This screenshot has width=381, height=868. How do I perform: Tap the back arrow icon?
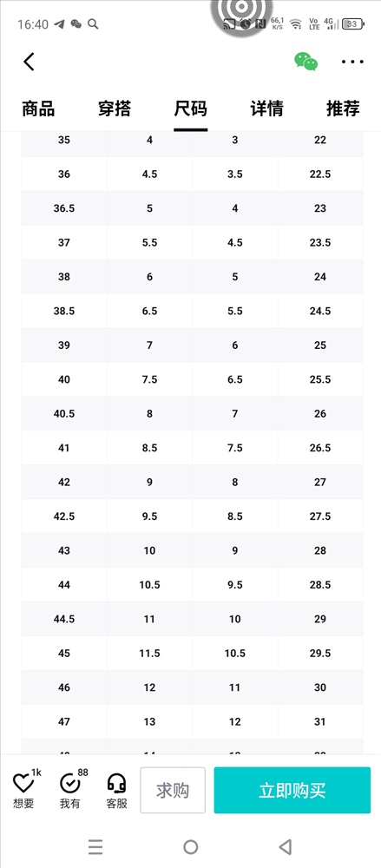[29, 62]
